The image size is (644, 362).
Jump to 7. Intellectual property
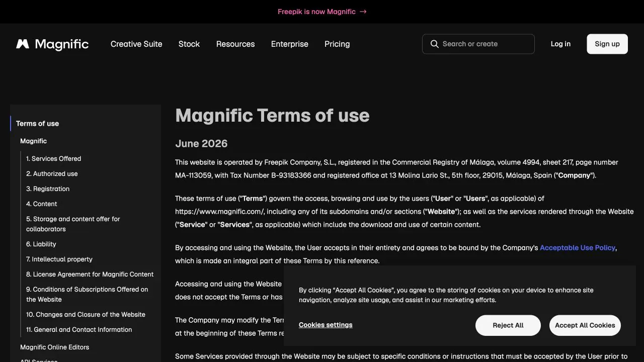click(59, 259)
